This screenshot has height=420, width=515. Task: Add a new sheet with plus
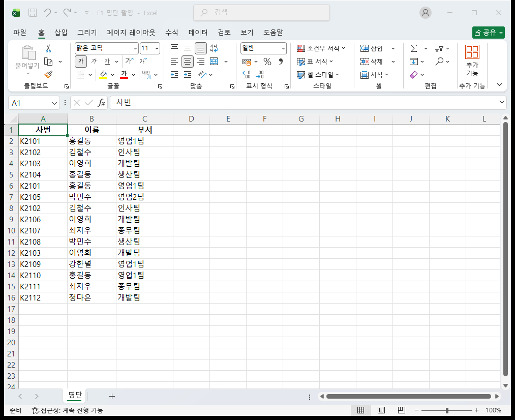tap(112, 397)
